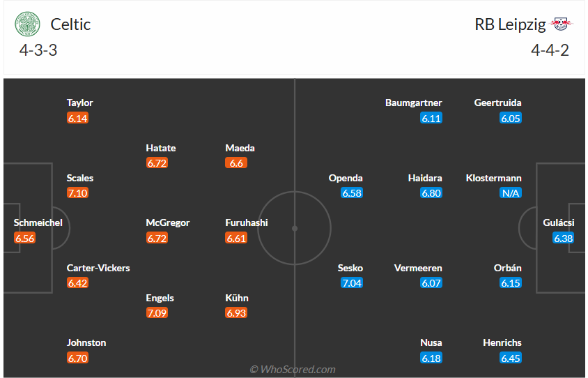
Task: Select Sesko's 7.04 rating badge
Action: [352, 283]
